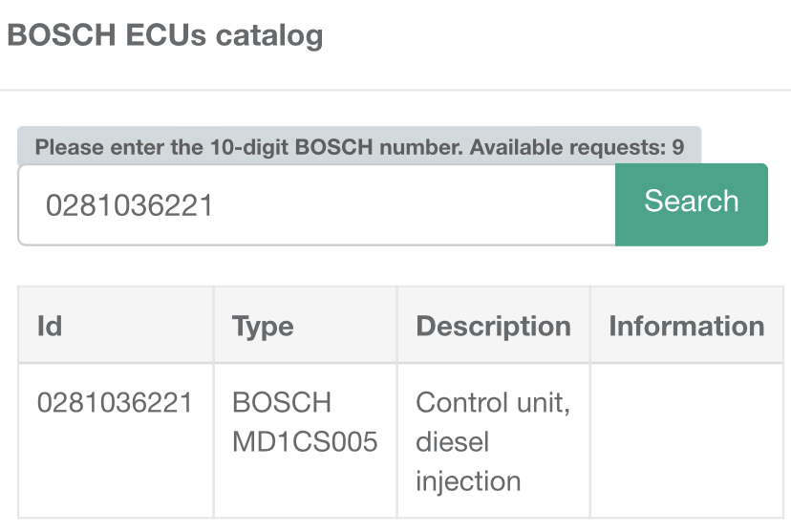Click the green Search button
Screen dimensions: 791x532
691,203
